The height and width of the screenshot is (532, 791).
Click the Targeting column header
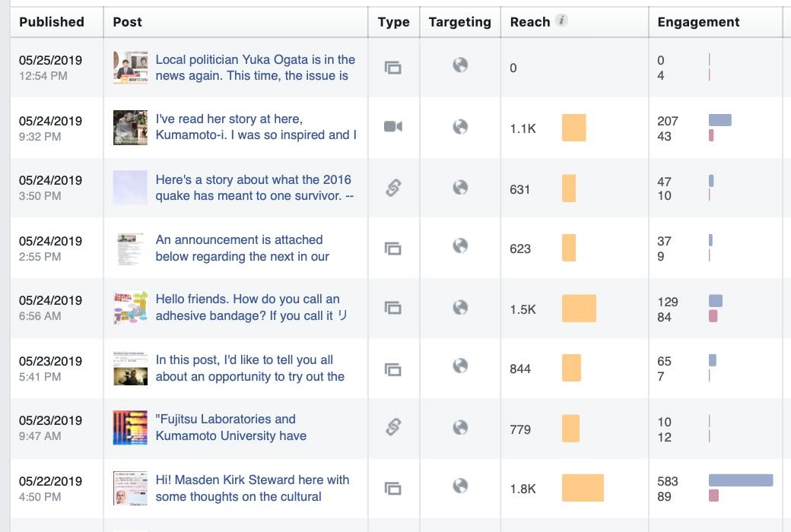tap(459, 22)
